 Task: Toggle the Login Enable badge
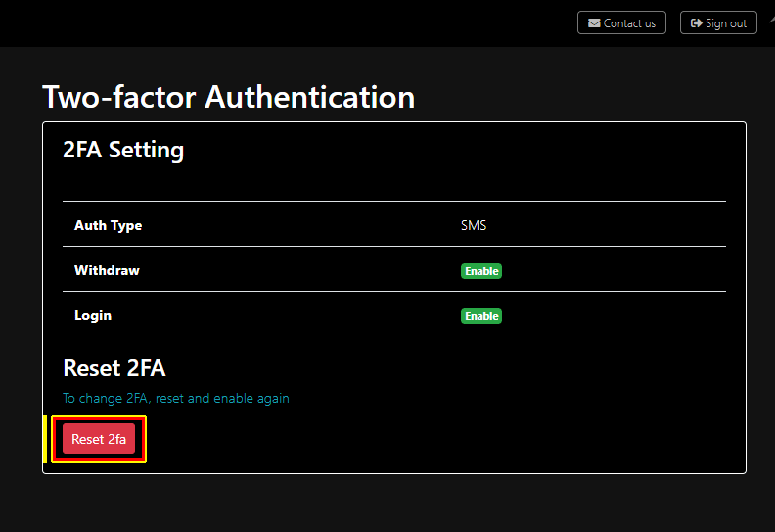pyautogui.click(x=481, y=316)
